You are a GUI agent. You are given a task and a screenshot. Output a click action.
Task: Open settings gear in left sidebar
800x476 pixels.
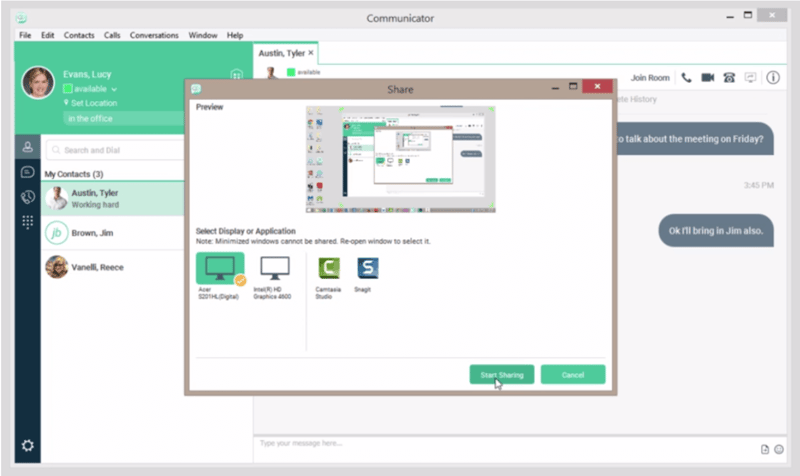pyautogui.click(x=28, y=445)
